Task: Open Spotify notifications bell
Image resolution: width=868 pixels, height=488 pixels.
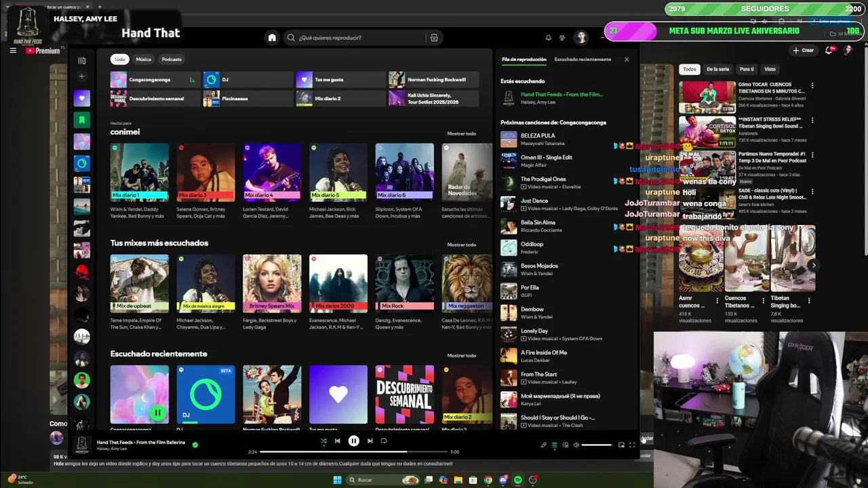Action: tap(548, 38)
